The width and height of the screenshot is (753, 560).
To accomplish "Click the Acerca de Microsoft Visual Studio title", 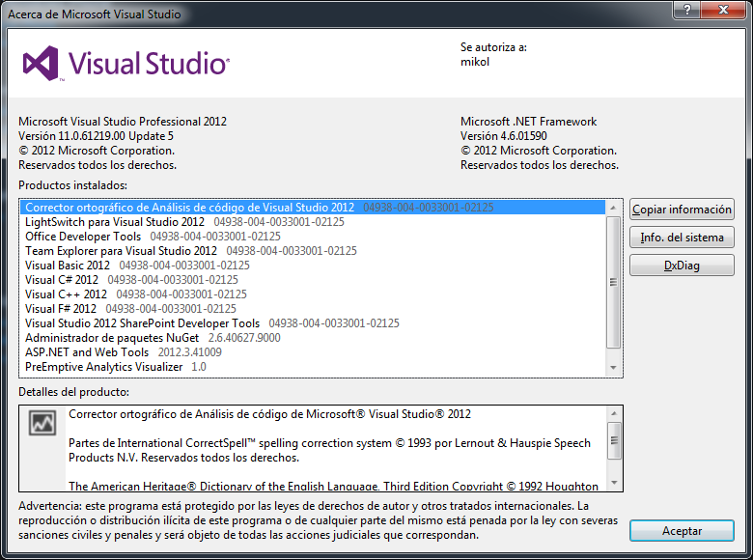I will coord(95,14).
